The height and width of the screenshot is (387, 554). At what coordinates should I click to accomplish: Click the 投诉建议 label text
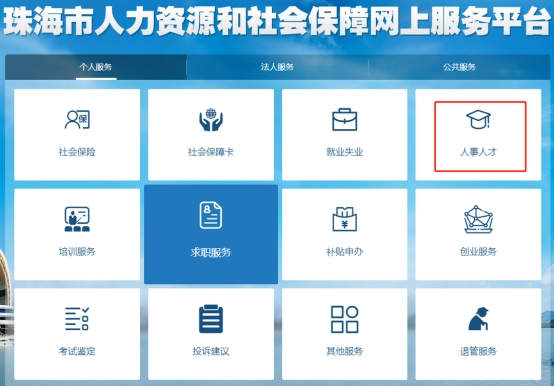click(211, 351)
